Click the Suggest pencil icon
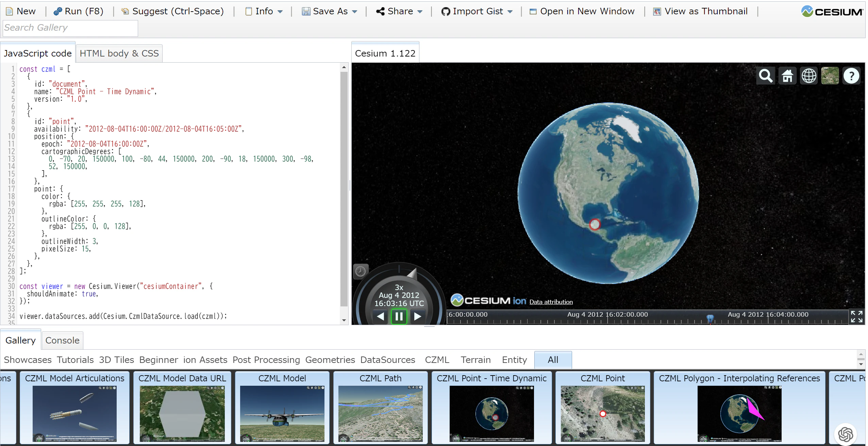The width and height of the screenshot is (868, 446). pos(125,12)
